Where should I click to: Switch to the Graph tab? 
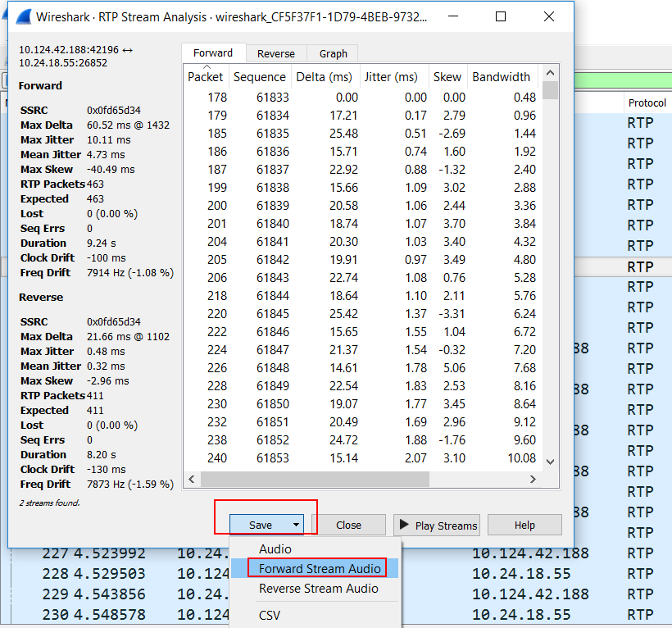click(333, 53)
